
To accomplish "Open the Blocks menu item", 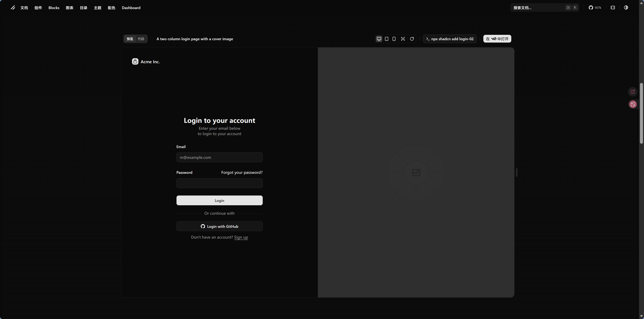I will 54,8.
